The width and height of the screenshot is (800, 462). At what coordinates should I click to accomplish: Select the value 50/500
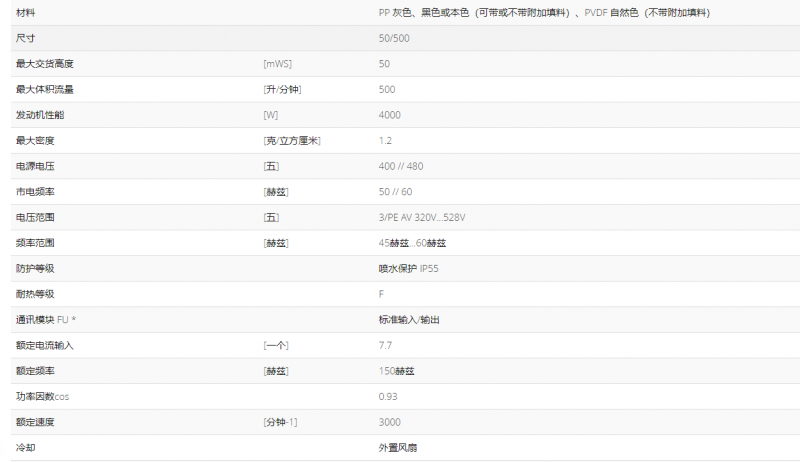click(394, 38)
